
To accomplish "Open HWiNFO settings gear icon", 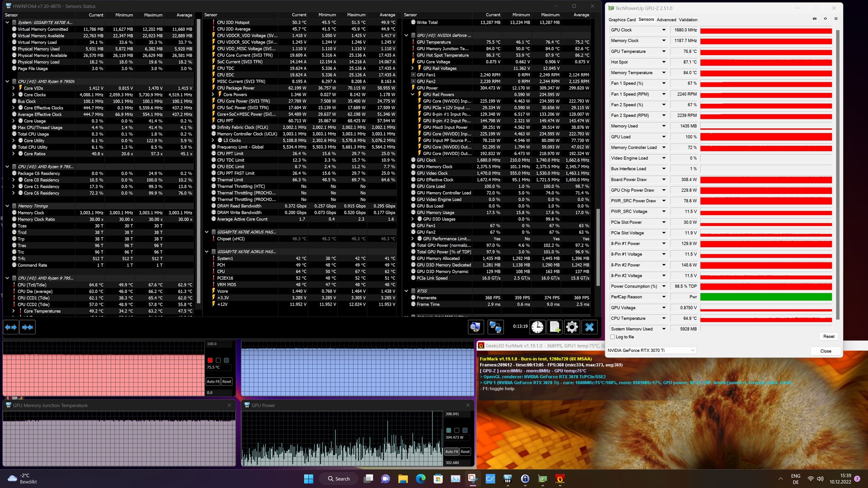I will click(x=572, y=327).
